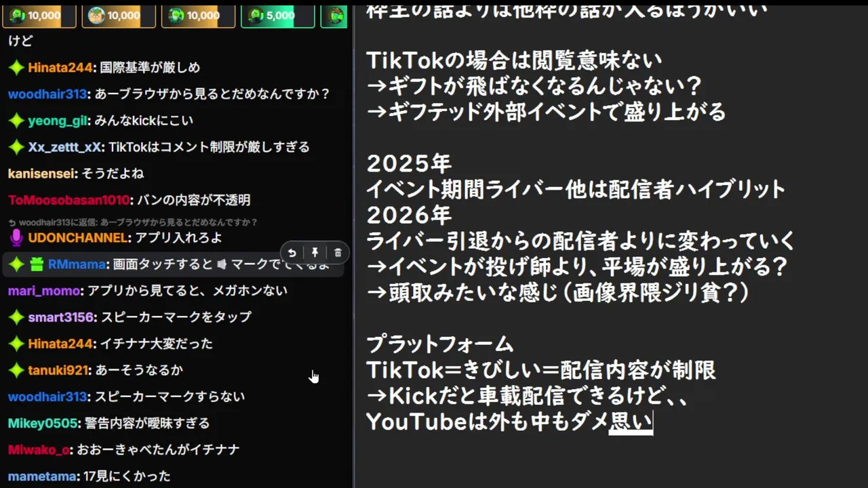Viewport: 868px width, 488px height.
Task: Click star badge beside Hinata244 国際基準 message
Action: coord(16,68)
